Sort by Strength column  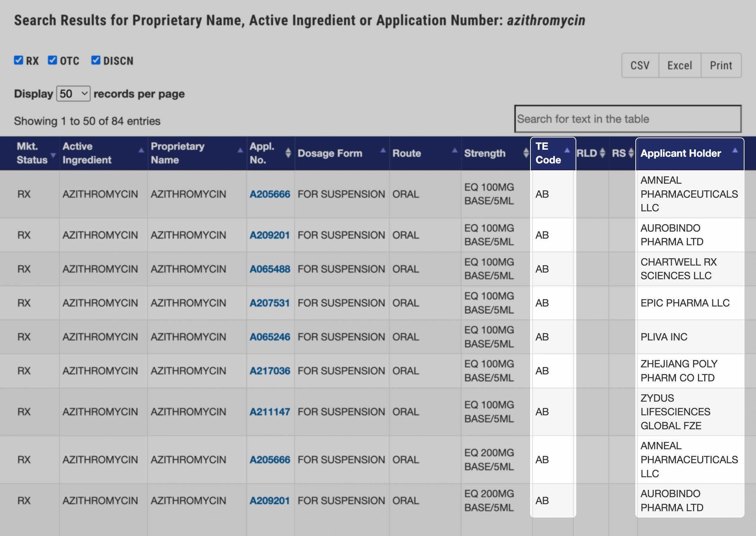(x=496, y=153)
